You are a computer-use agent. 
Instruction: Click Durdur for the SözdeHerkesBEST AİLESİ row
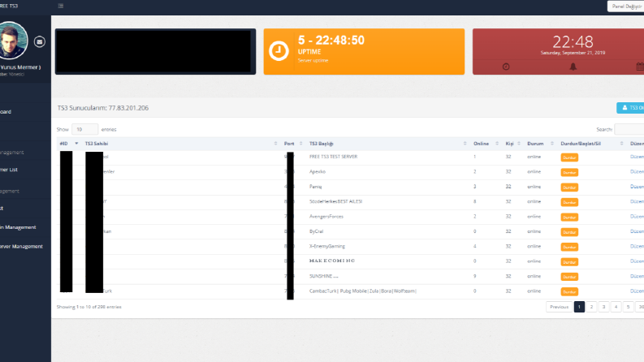click(569, 202)
